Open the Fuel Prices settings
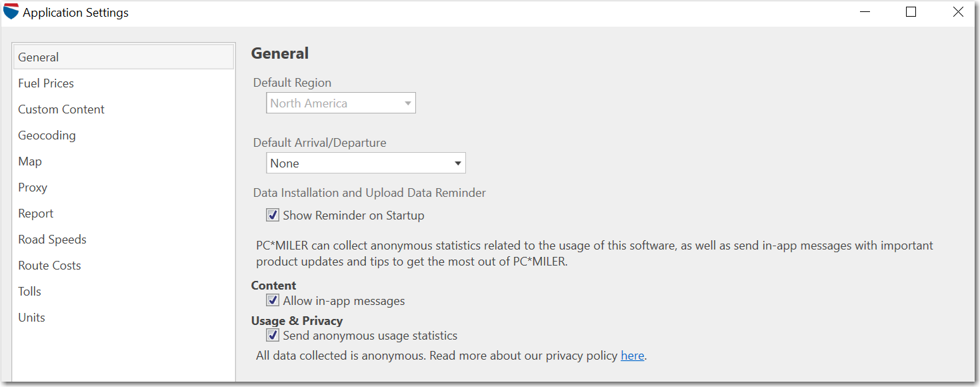The image size is (980, 387). [x=46, y=83]
